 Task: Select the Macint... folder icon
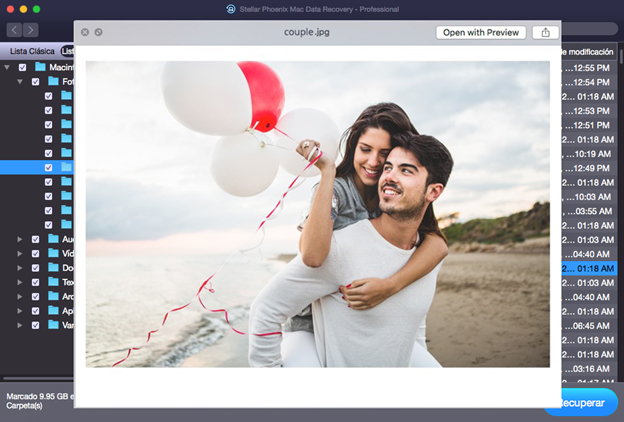pos(40,67)
